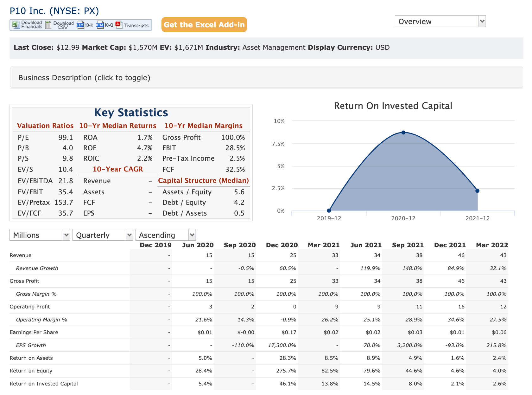This screenshot has height=395, width=532.
Task: Click the Revenue row label
Action: click(21, 255)
